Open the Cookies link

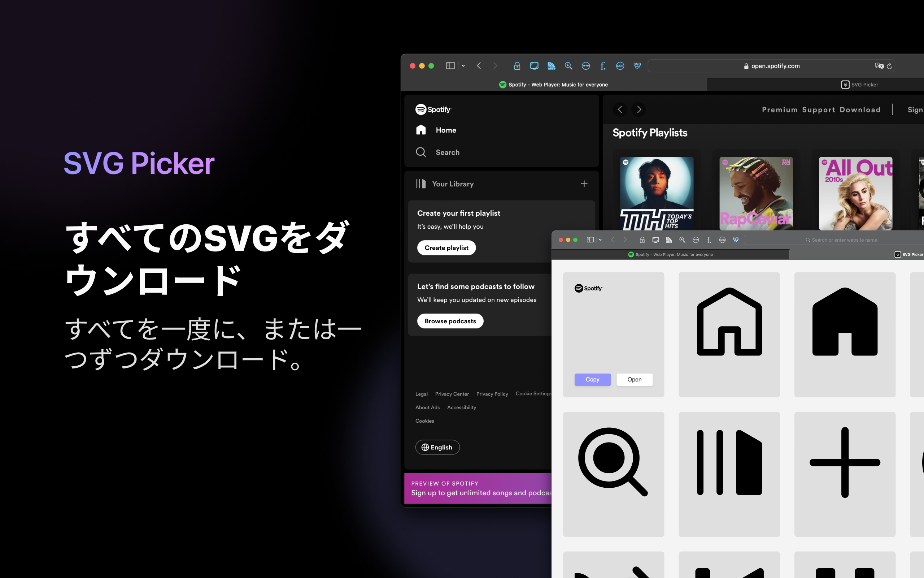pos(424,421)
